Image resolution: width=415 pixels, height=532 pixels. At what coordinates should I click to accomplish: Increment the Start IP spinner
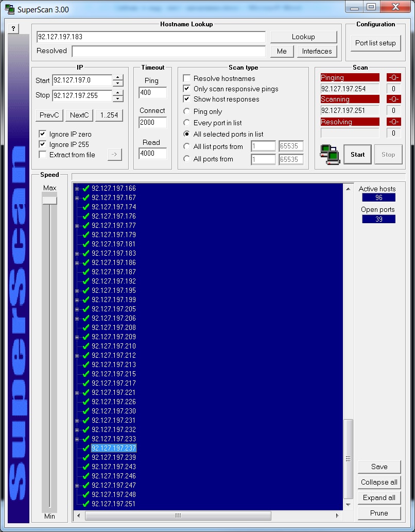[x=118, y=78]
